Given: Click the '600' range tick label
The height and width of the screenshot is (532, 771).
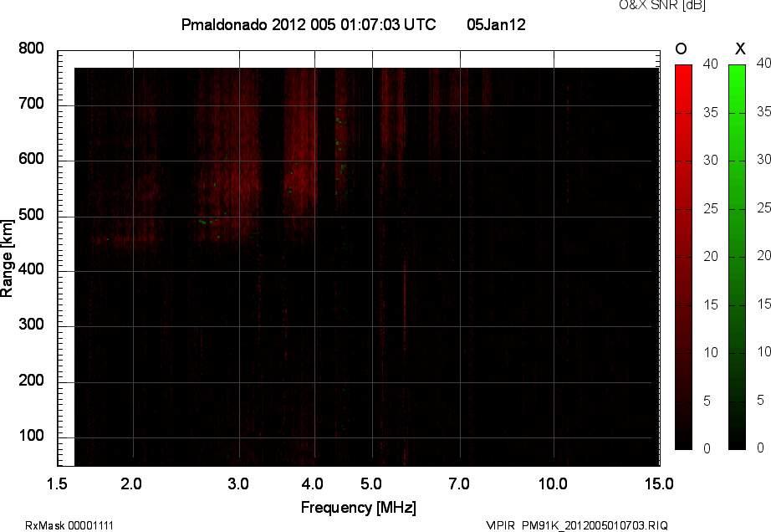Looking at the screenshot, I should 31,159.
